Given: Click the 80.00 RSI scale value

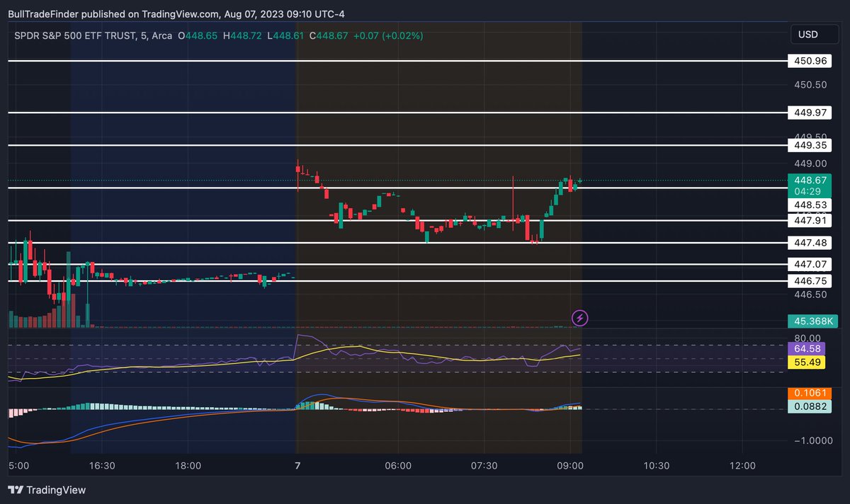Looking at the screenshot, I should pyautogui.click(x=808, y=338).
